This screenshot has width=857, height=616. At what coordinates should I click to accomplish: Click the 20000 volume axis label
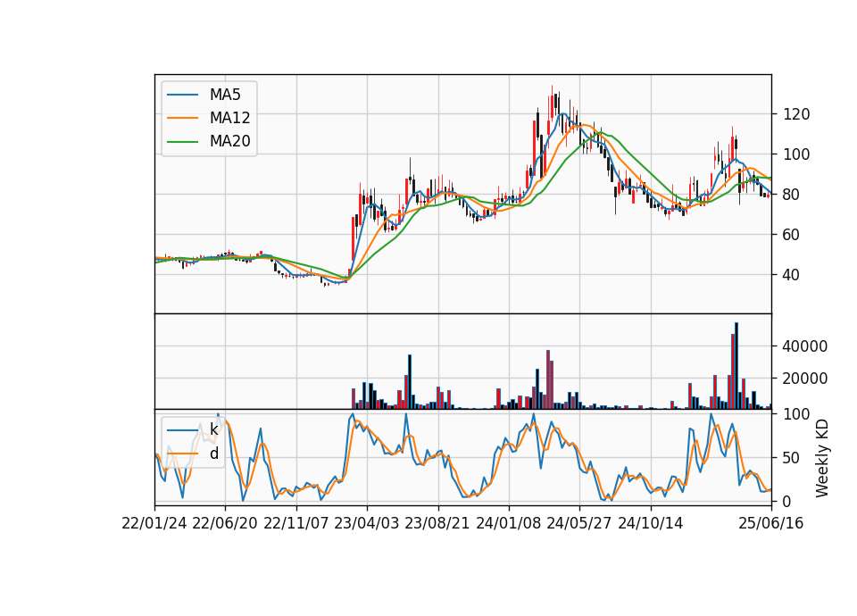[x=805, y=379]
